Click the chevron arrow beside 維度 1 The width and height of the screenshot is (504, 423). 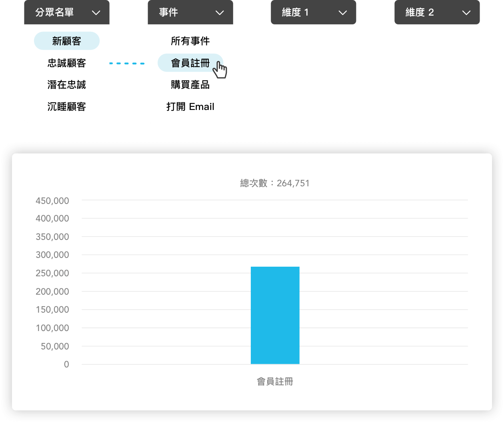343,13
